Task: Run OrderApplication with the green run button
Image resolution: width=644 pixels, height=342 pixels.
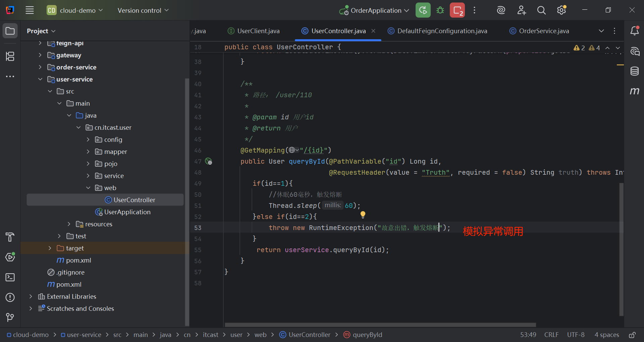Action: 423,10
